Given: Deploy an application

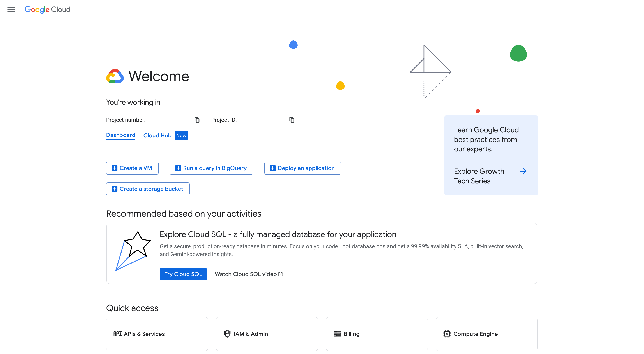Looking at the screenshot, I should (x=302, y=168).
